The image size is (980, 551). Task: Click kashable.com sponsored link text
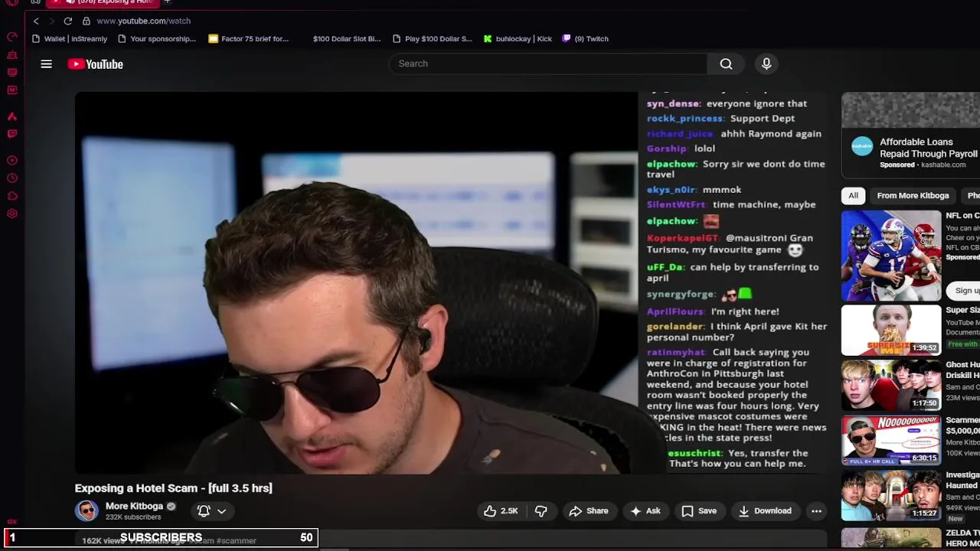pyautogui.click(x=942, y=165)
